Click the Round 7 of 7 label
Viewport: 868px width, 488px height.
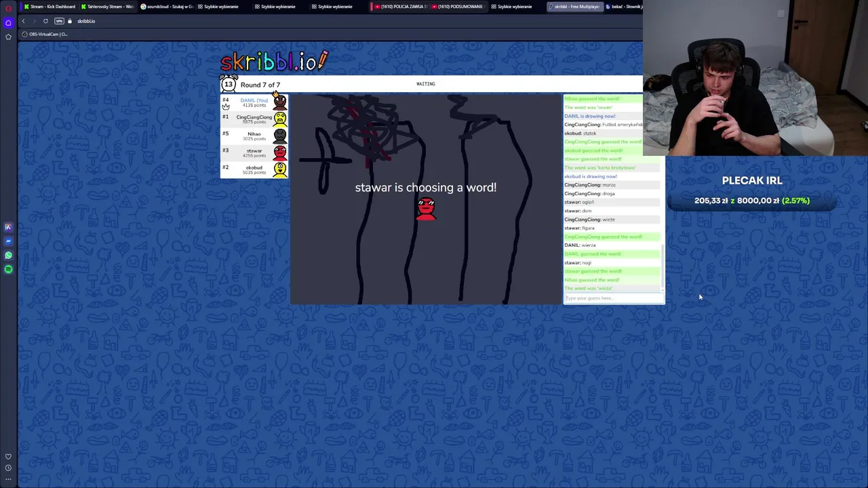coord(260,85)
